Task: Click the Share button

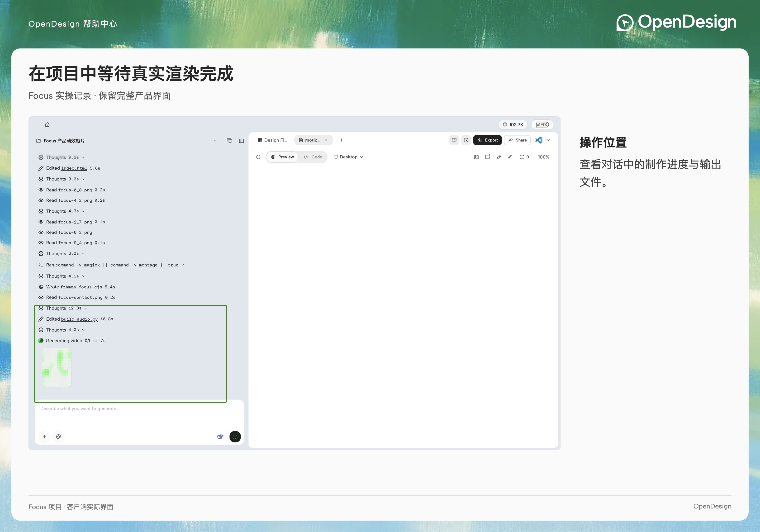Action: pyautogui.click(x=517, y=140)
